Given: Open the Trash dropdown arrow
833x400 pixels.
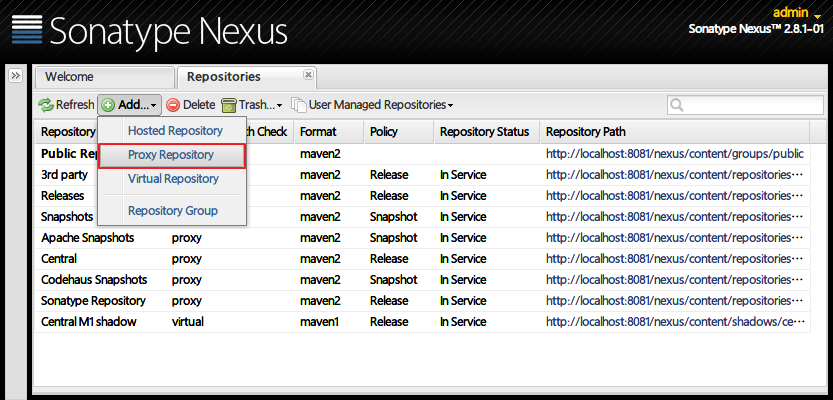Looking at the screenshot, I should [279, 106].
